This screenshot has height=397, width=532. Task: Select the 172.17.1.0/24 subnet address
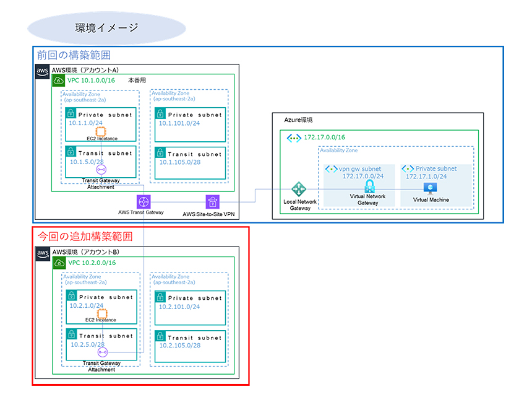(426, 177)
